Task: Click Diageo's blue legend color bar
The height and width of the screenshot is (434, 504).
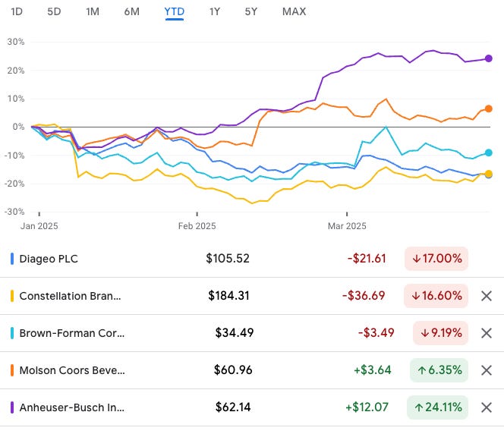Action: pos(12,259)
